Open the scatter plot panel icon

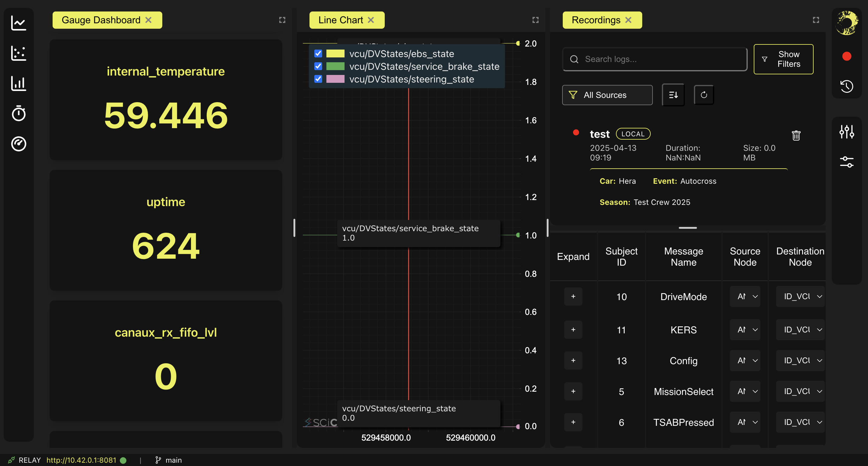(x=18, y=53)
